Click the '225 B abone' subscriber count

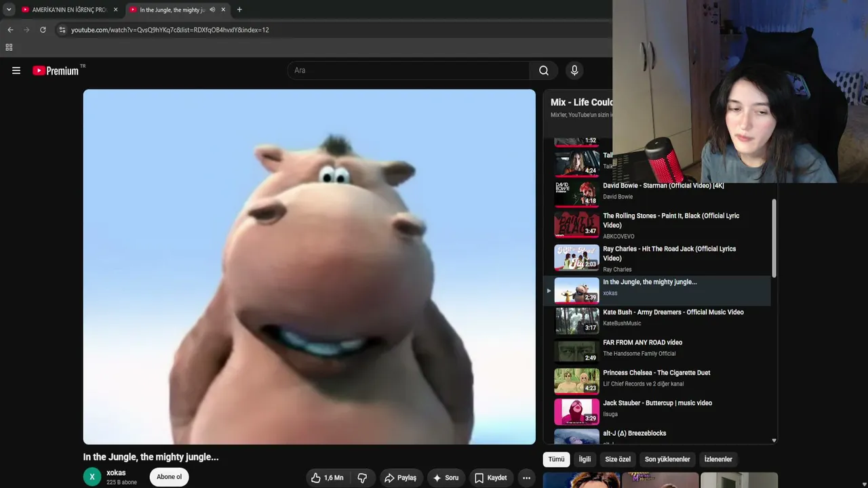click(x=121, y=483)
